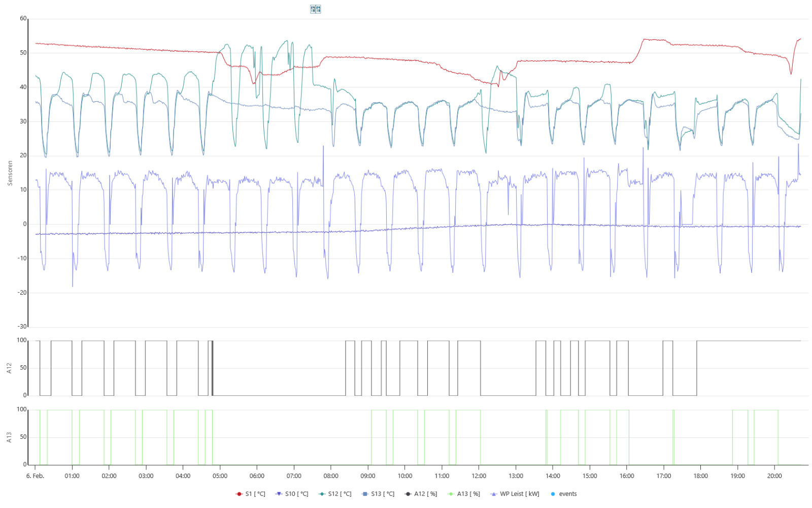Click the 12:00 time label on the x-axis

(x=479, y=476)
